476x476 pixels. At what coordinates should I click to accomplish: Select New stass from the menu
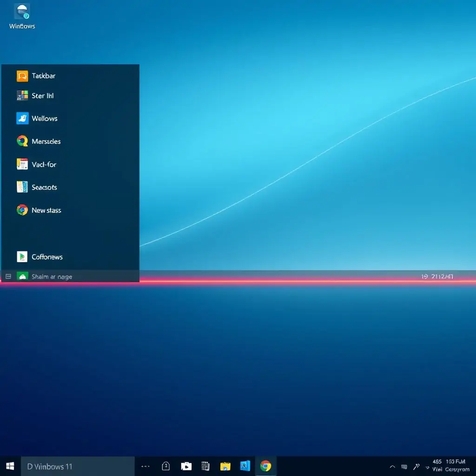pyautogui.click(x=46, y=210)
